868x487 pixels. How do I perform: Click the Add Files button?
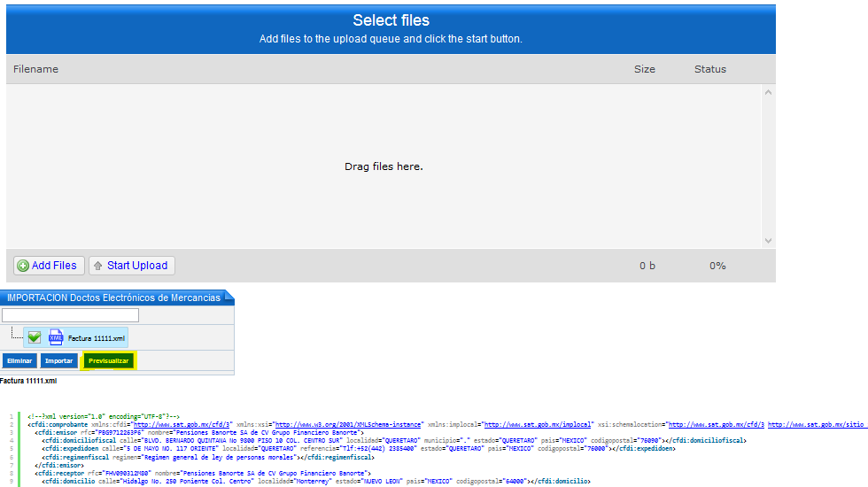coord(49,266)
